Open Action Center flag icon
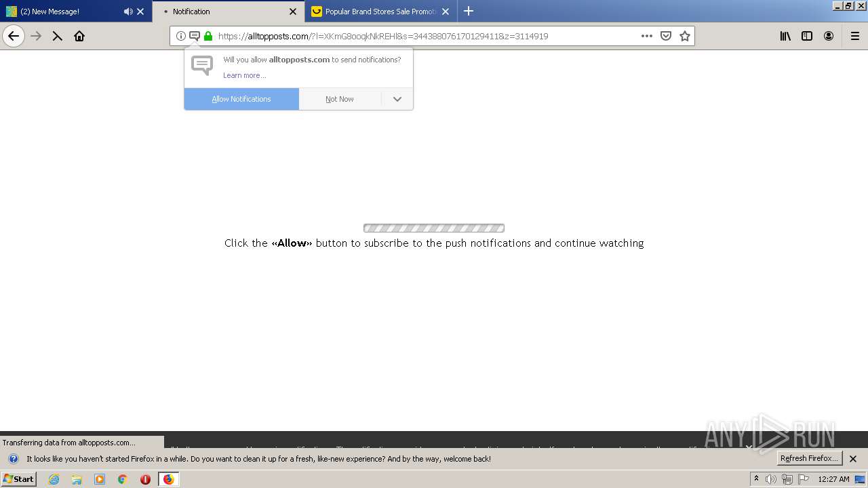 click(804, 479)
